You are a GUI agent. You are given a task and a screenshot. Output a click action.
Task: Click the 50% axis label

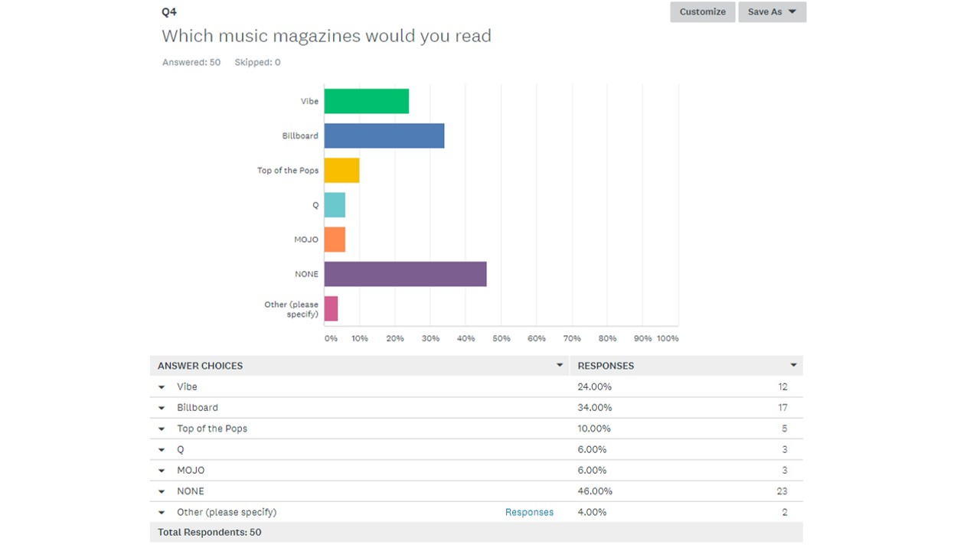[501, 338]
